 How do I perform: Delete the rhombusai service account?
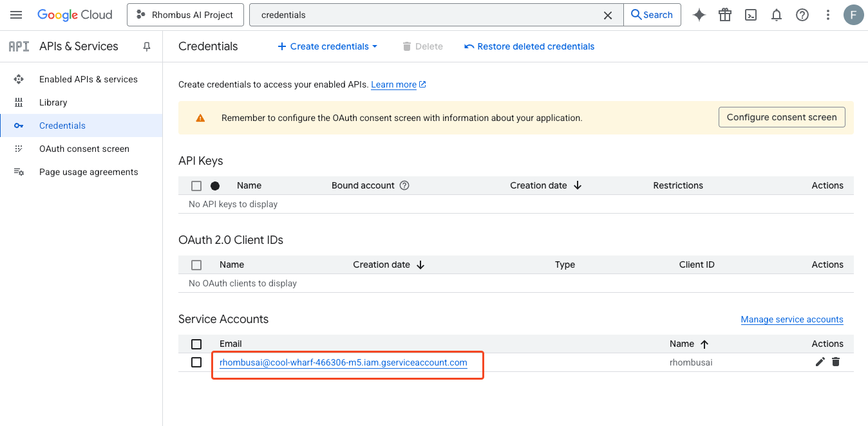[836, 362]
